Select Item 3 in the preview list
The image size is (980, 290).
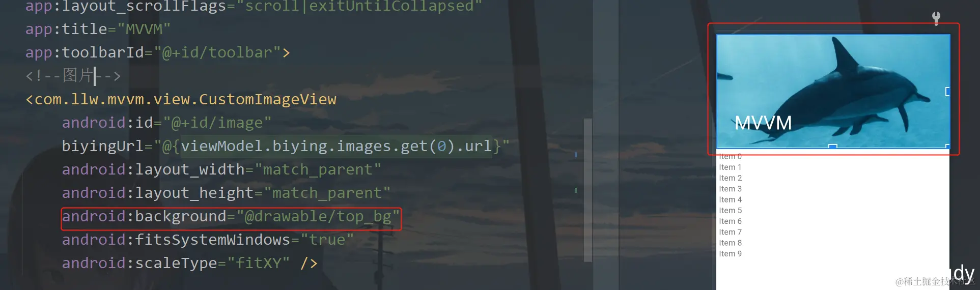click(730, 189)
